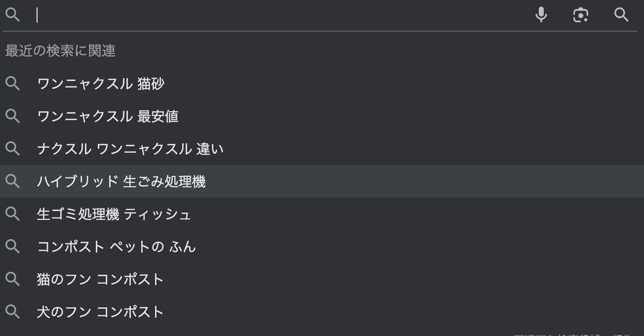The height and width of the screenshot is (336, 644).
Task: Select suggestion ワンニャクスル 猫砂
Action: (101, 84)
